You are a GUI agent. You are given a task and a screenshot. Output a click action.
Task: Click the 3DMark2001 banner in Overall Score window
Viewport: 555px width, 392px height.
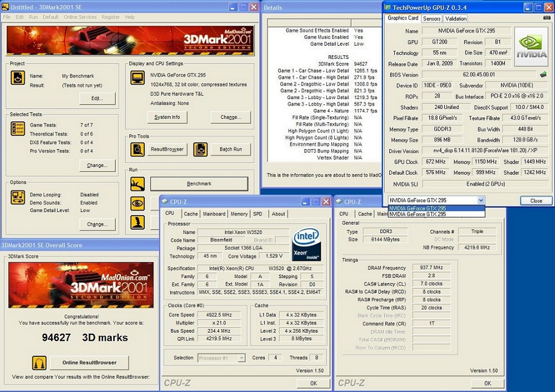coord(81,285)
